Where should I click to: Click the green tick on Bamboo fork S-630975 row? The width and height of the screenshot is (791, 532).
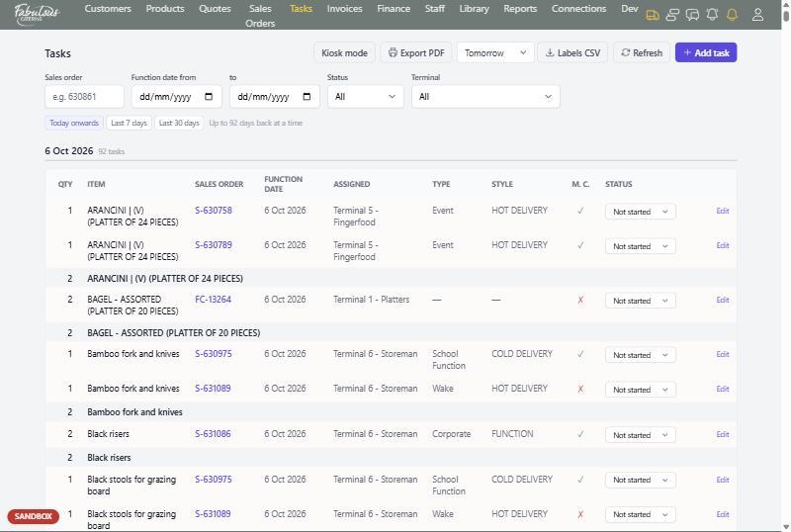[x=580, y=354]
